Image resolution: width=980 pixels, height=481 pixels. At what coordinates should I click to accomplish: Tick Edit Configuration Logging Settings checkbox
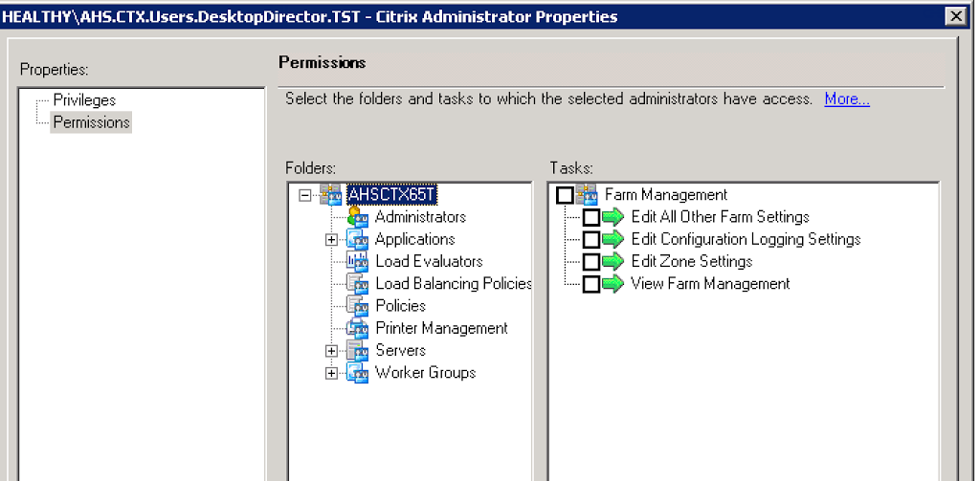point(591,239)
